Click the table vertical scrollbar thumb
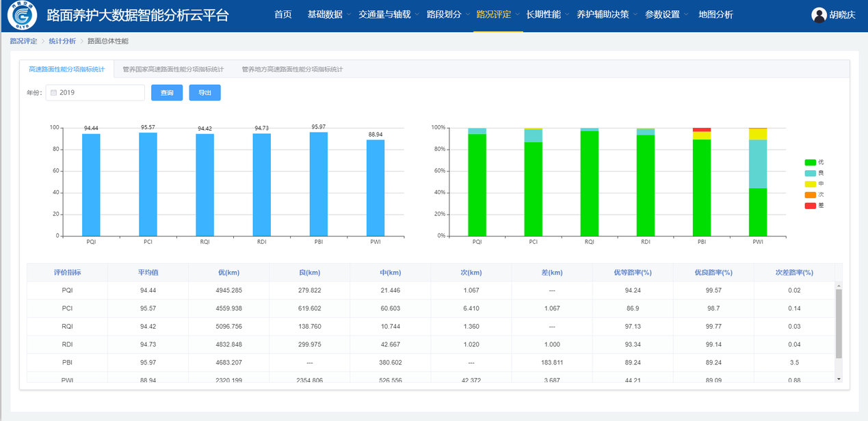868x421 pixels. [x=839, y=323]
